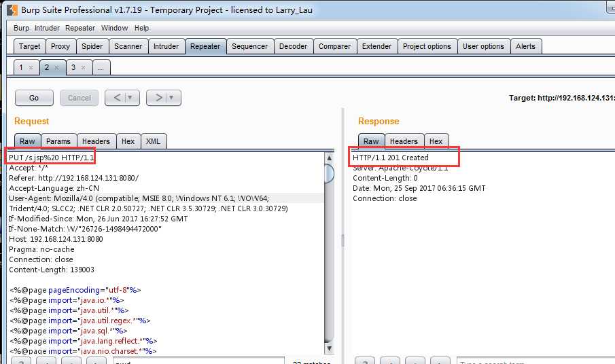Open the Burp menu

coord(21,28)
